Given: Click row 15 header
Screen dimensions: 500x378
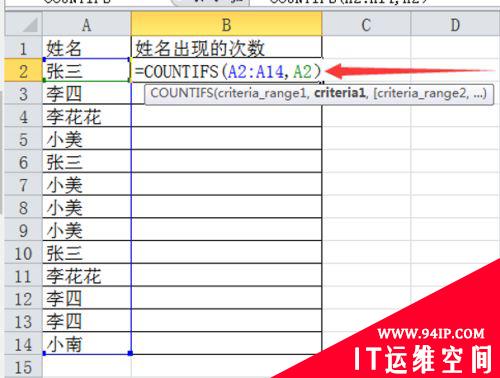Looking at the screenshot, I should pos(23,367).
